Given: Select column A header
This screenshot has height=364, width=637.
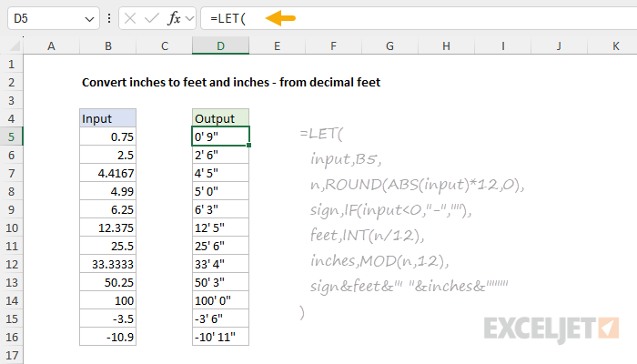Looking at the screenshot, I should pos(51,45).
